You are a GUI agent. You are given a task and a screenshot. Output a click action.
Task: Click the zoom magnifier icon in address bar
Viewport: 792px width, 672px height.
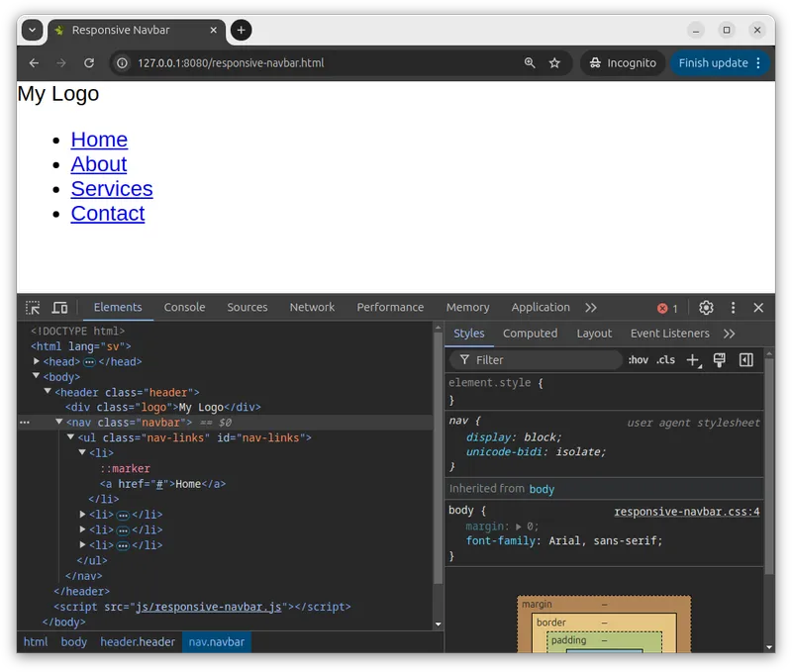tap(530, 62)
